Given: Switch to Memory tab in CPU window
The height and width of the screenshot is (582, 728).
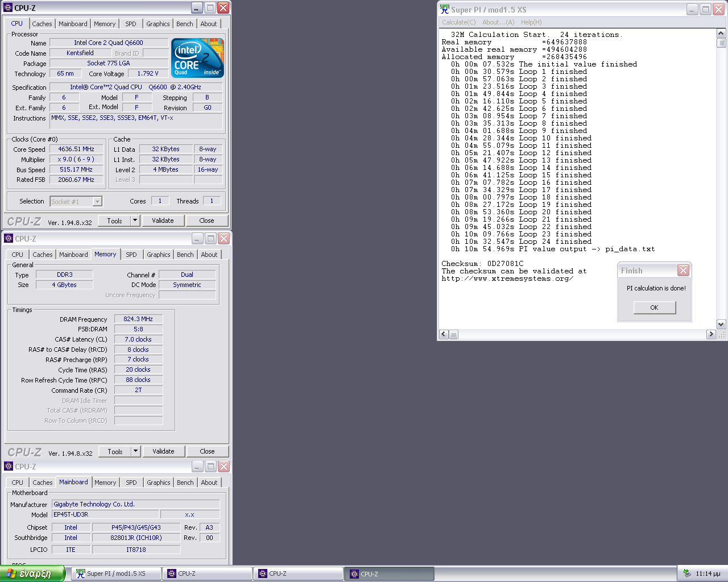Looking at the screenshot, I should (105, 24).
